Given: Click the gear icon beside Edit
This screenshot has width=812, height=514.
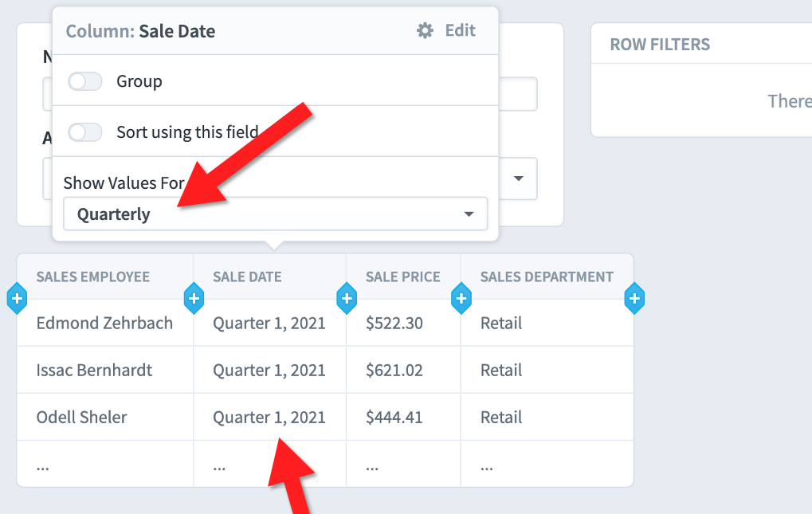Looking at the screenshot, I should (425, 30).
